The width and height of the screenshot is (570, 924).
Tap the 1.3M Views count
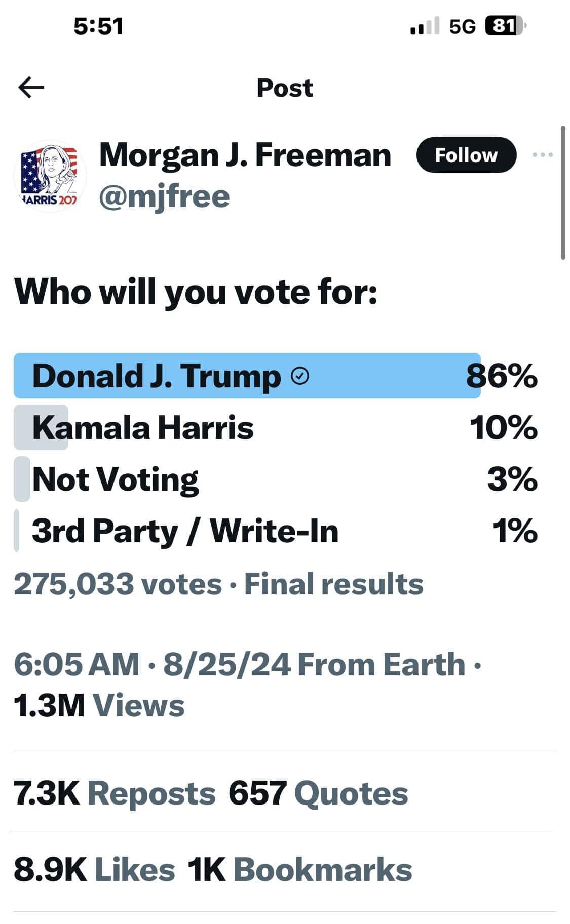(99, 706)
